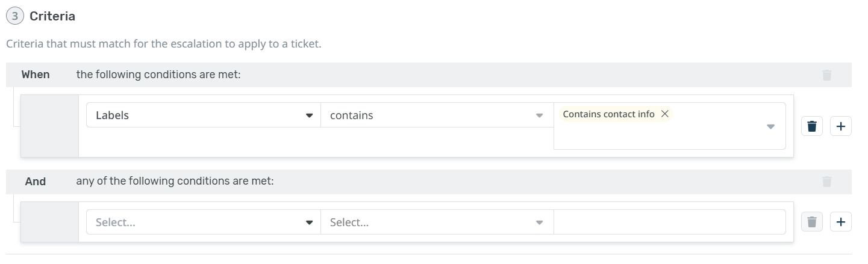
Task: Add condition after Labels row
Action: (840, 126)
